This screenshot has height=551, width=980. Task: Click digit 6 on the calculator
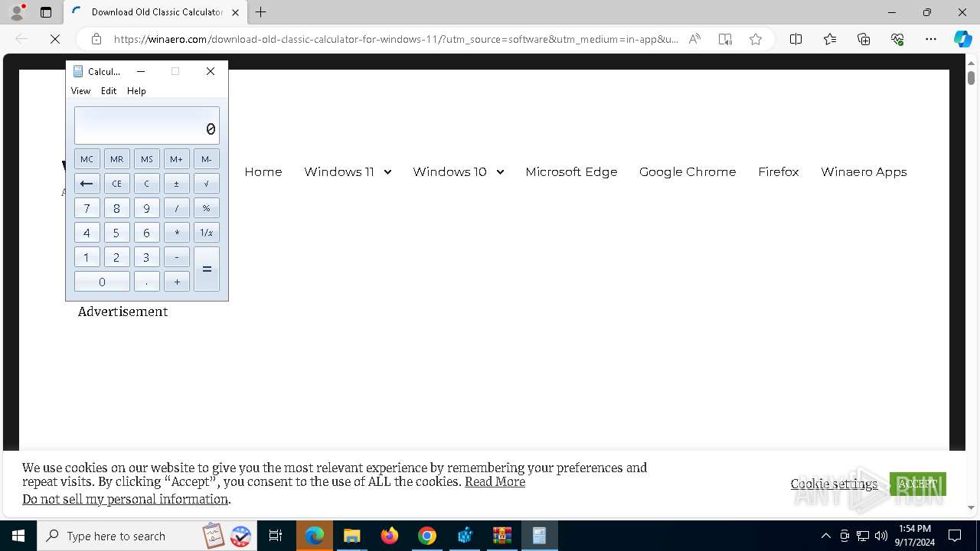tap(147, 233)
